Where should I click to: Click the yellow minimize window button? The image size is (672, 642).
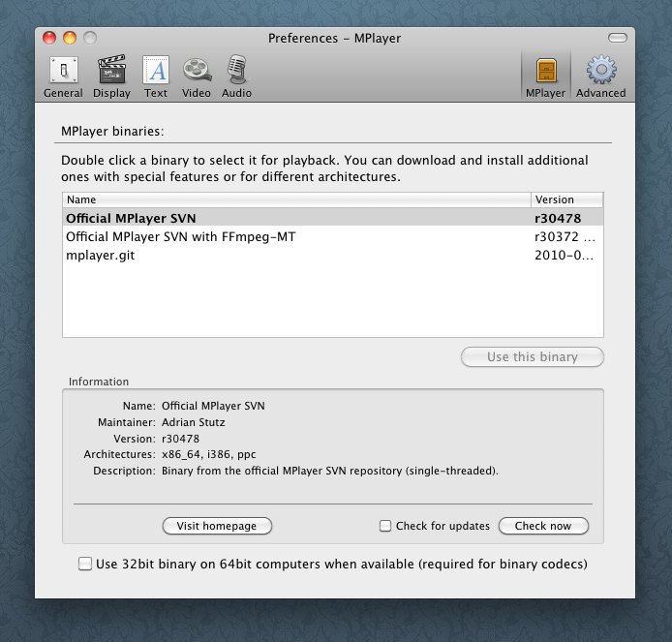(70, 39)
